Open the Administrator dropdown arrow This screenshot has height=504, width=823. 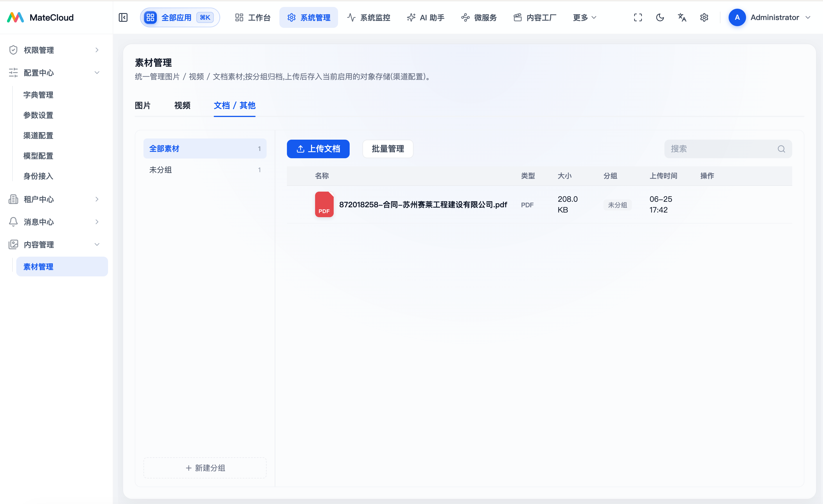(808, 17)
